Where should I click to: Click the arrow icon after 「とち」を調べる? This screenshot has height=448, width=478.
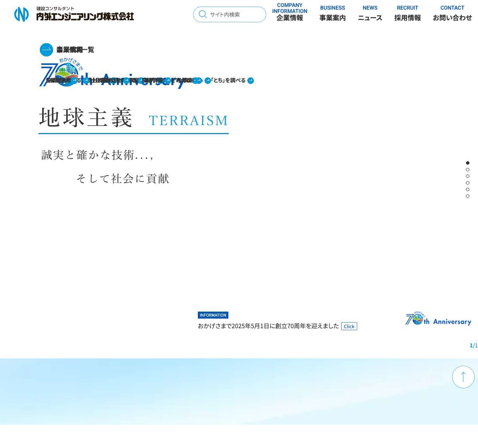pos(251,81)
